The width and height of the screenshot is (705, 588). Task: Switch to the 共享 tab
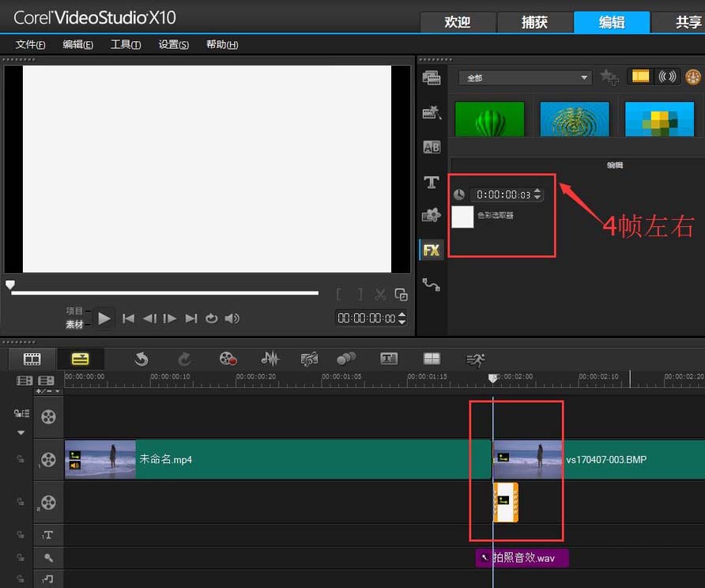click(679, 22)
